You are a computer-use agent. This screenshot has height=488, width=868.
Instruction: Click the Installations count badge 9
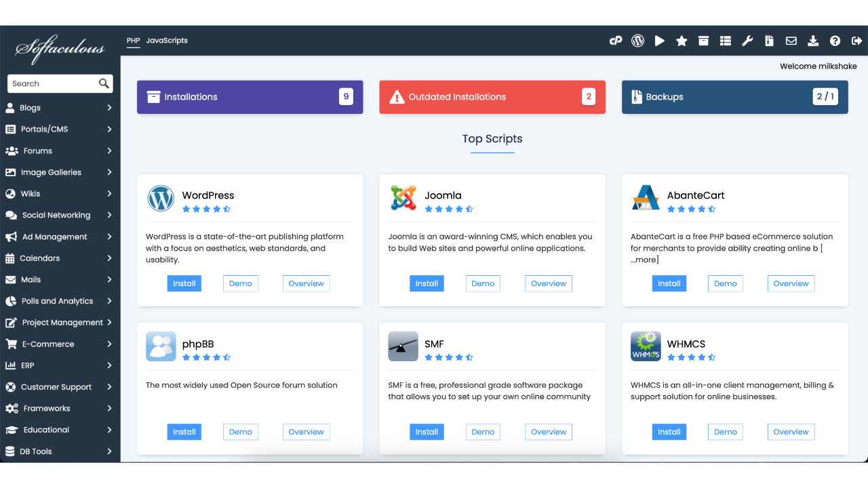[346, 97]
